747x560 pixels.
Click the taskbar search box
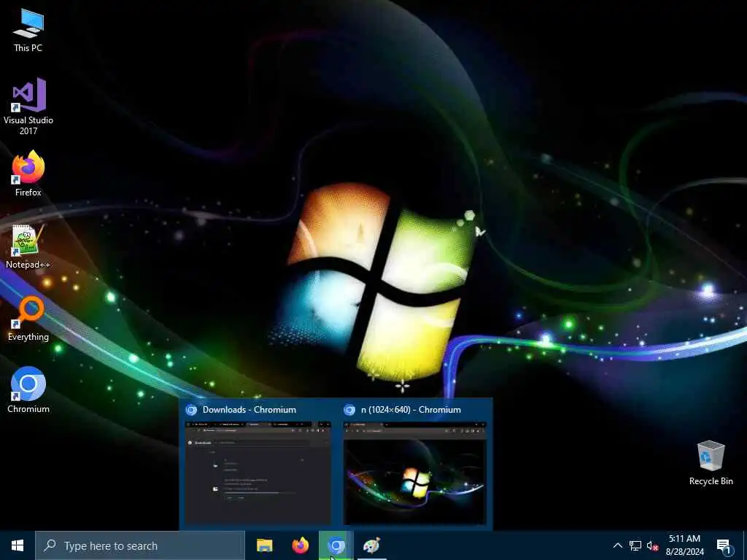click(x=140, y=545)
